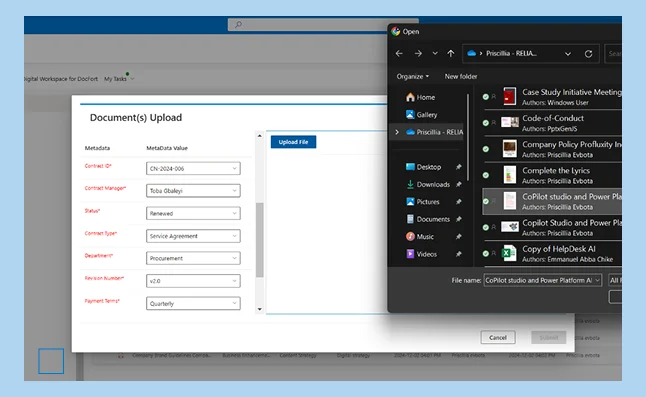Go up one folder level with up arrow
646x397 pixels.
tap(451, 54)
